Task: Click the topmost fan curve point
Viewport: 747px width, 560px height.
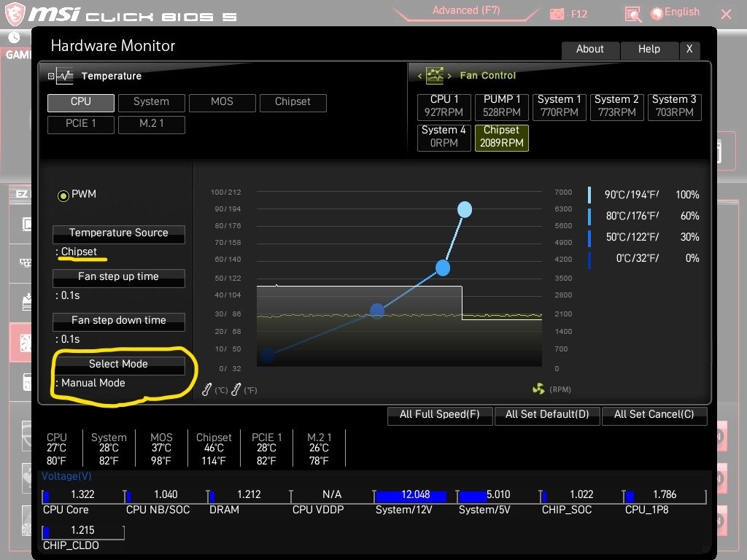Action: pos(465,210)
